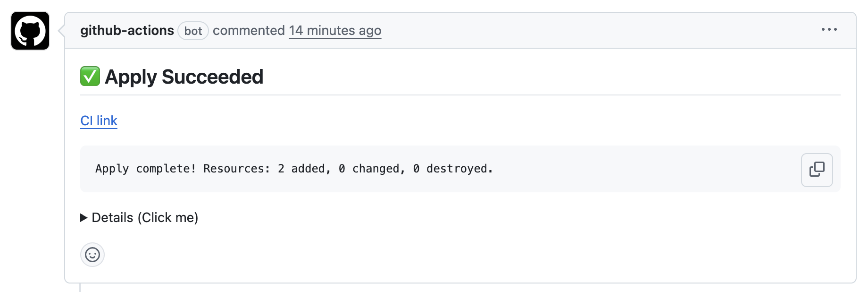This screenshot has width=868, height=292.
Task: Expand the Details disclosure triangle
Action: 84,218
